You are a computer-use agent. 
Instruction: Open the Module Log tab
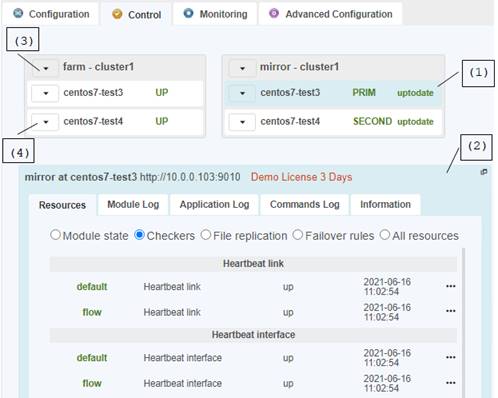pos(133,204)
